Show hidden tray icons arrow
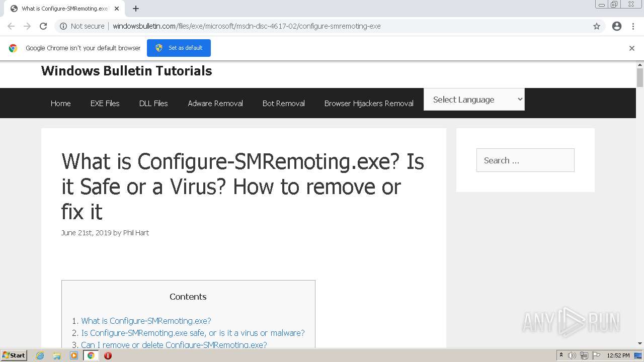644x362 pixels. tap(561, 355)
